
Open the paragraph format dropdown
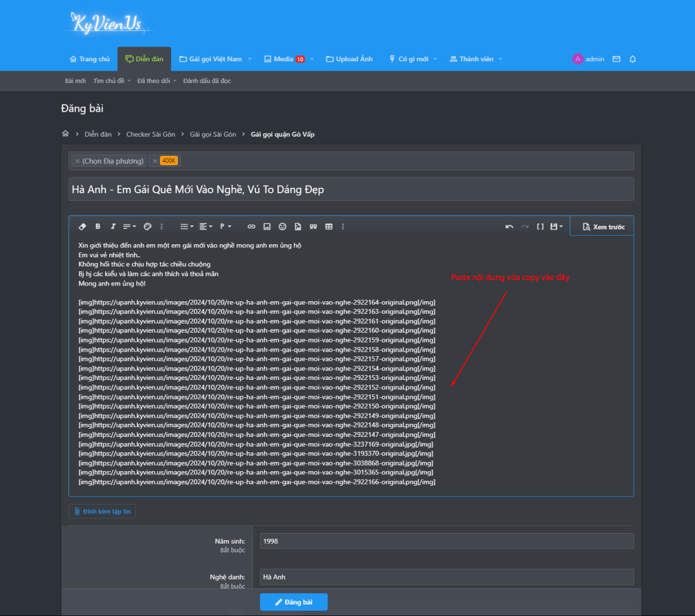225,226
